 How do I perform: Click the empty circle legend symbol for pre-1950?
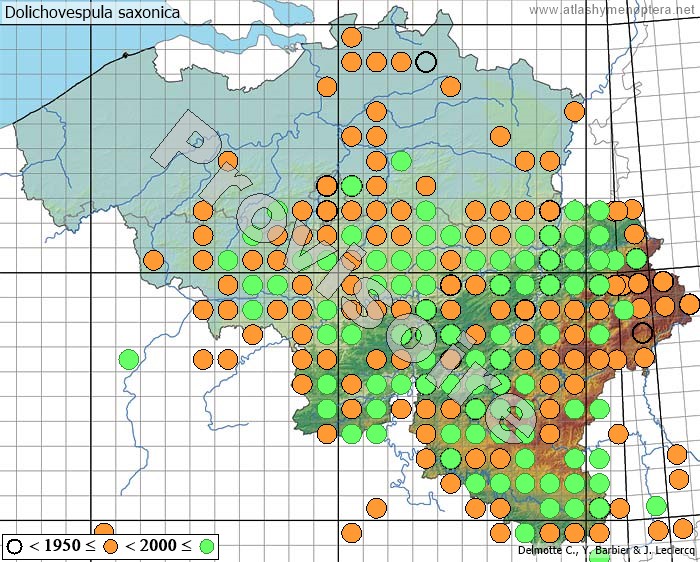pos(15,546)
